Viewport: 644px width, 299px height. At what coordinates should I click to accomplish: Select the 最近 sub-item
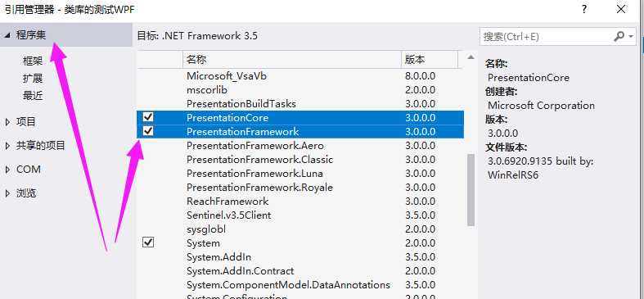(33, 95)
